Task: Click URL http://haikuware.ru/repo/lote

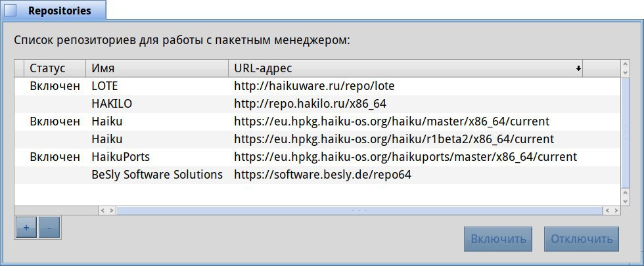Action: 314,86
